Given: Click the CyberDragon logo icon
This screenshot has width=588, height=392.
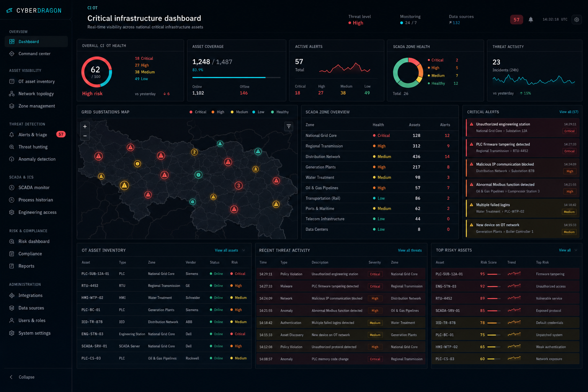Looking at the screenshot, I should (x=10, y=10).
